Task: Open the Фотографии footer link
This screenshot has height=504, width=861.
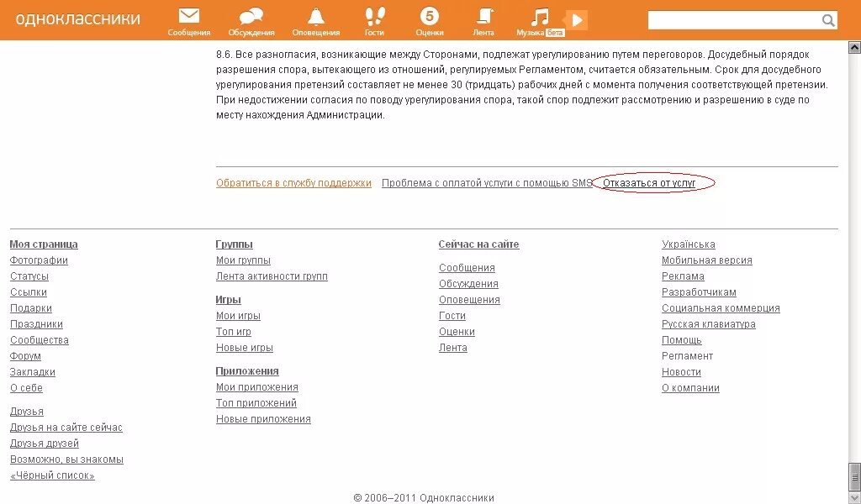Action: click(39, 260)
